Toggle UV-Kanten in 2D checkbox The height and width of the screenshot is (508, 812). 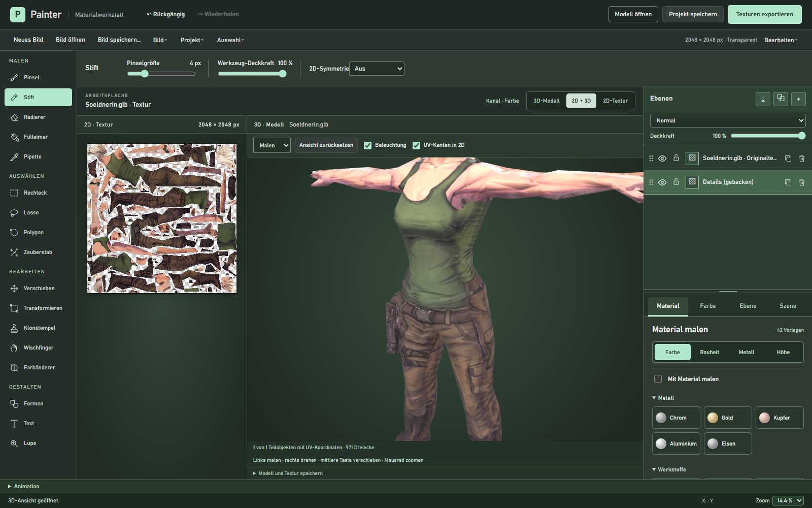click(416, 145)
